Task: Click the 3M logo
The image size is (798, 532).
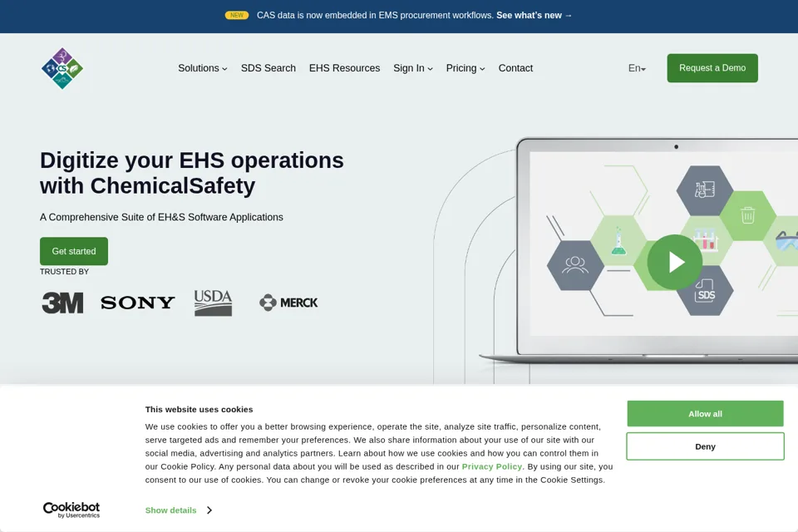Action: 62,303
